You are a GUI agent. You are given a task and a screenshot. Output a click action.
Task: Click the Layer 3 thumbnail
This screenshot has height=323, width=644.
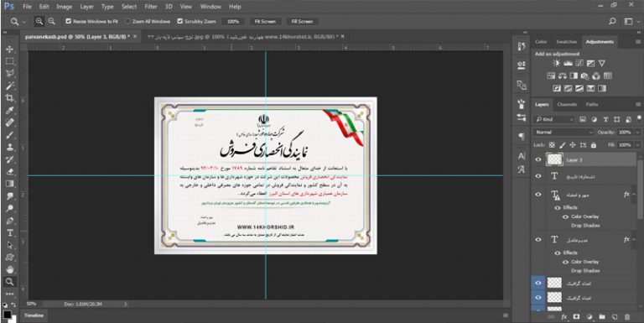[554, 160]
